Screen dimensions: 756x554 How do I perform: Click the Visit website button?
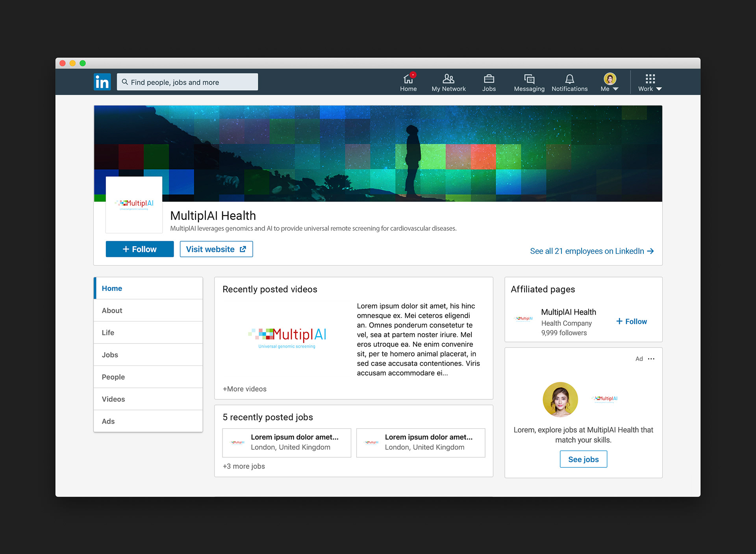click(x=216, y=249)
